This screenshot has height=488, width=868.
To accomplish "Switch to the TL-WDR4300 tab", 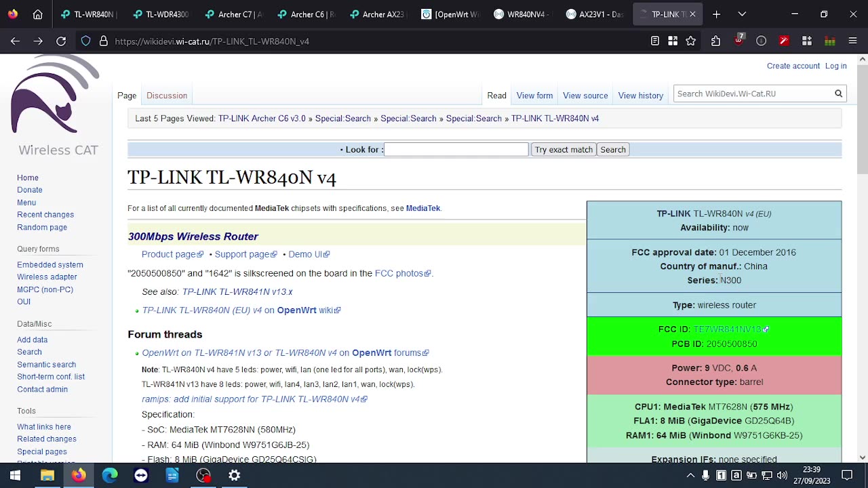I will [161, 14].
